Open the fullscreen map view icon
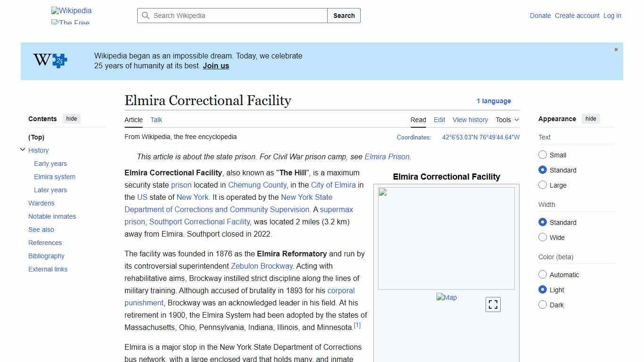The height and width of the screenshot is (362, 644). 493,304
